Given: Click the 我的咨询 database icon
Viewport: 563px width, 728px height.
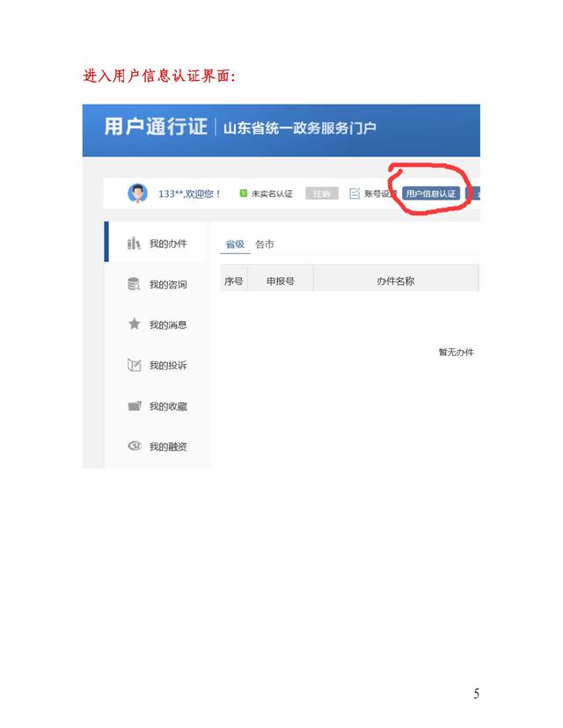Looking at the screenshot, I should [x=134, y=284].
